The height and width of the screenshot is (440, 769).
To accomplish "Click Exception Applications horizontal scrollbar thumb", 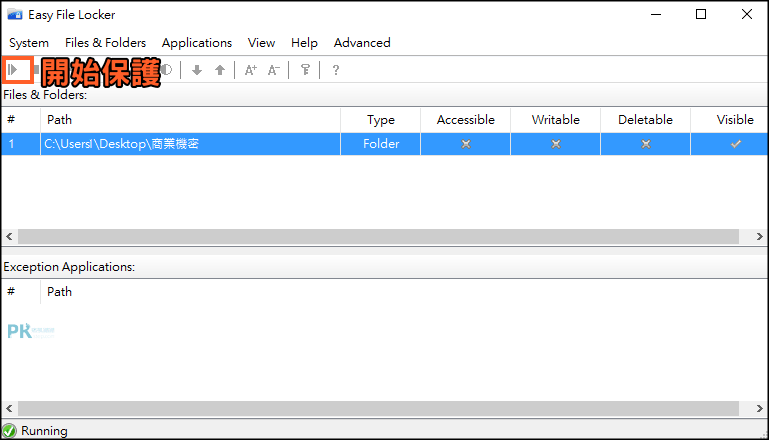I will point(379,408).
